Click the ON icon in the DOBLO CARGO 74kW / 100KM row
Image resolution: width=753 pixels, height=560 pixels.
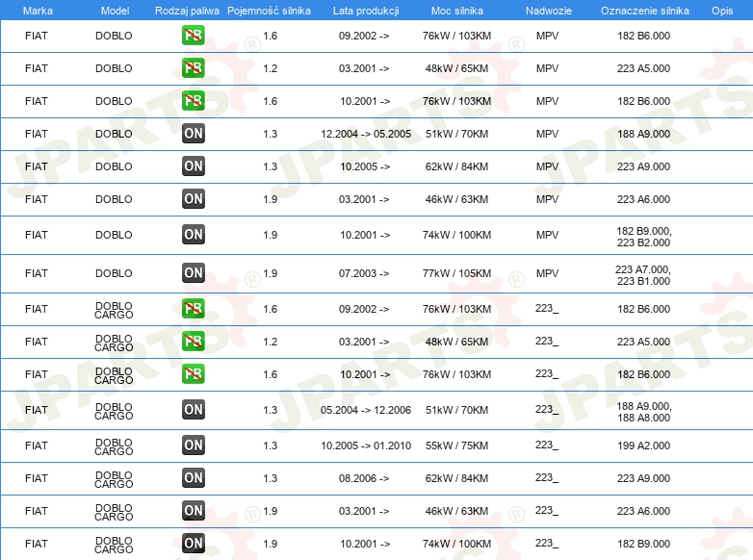point(193,544)
